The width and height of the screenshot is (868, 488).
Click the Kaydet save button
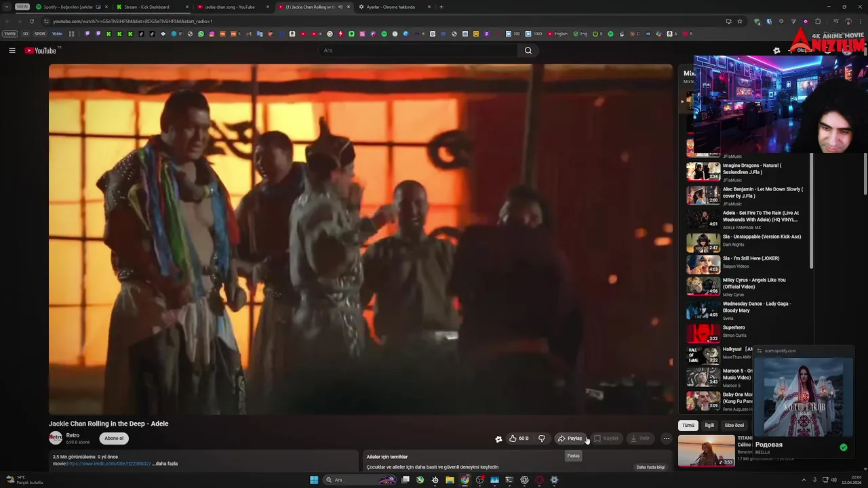click(606, 439)
